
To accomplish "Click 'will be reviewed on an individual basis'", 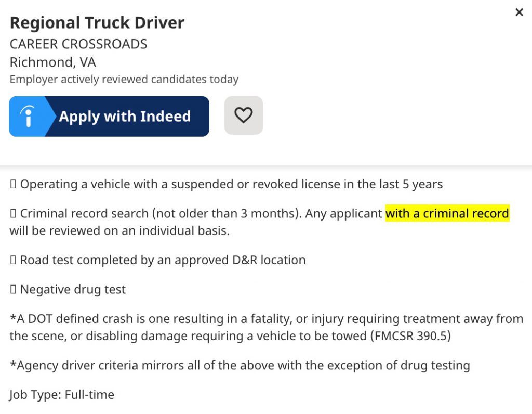I will [119, 230].
